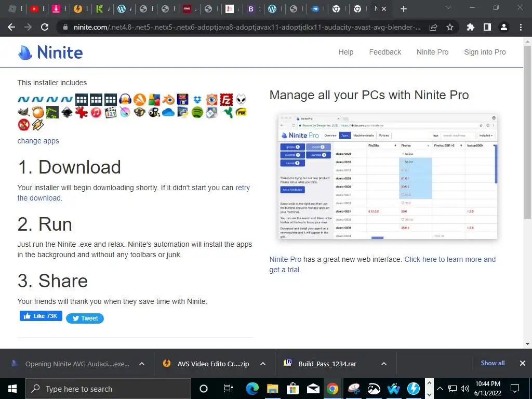Screen dimensions: 532x399
Task: Open the Ninite Pro link below screenshot
Action: pos(285,259)
